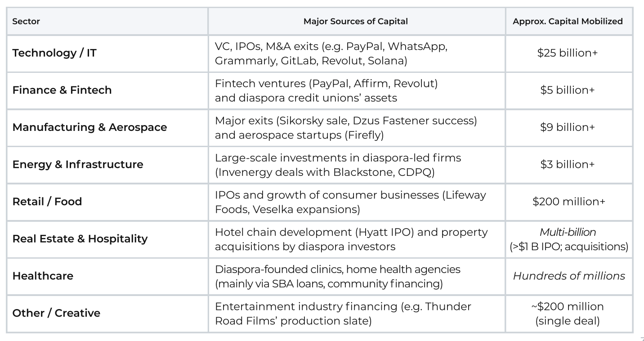Select the Real Estate & Hospitality cell
This screenshot has width=644, height=341.
pos(80,239)
